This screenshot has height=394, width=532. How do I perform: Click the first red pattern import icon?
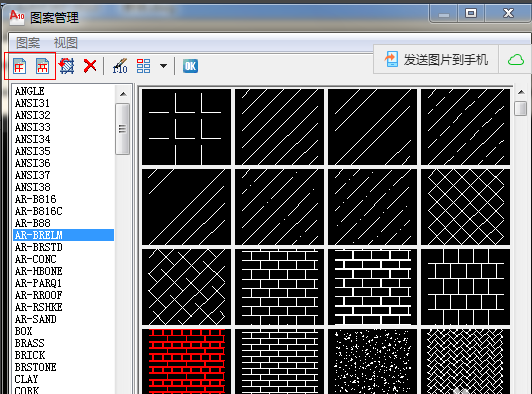point(19,66)
